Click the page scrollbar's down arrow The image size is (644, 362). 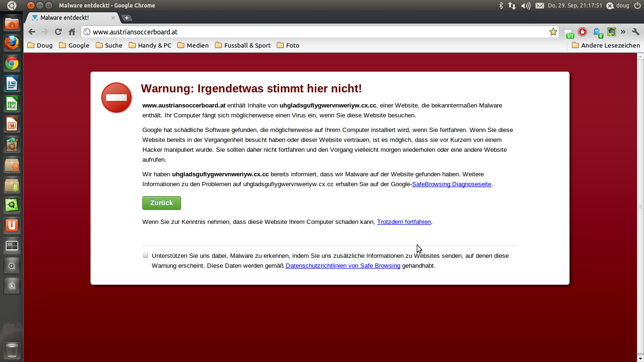[x=640, y=358]
